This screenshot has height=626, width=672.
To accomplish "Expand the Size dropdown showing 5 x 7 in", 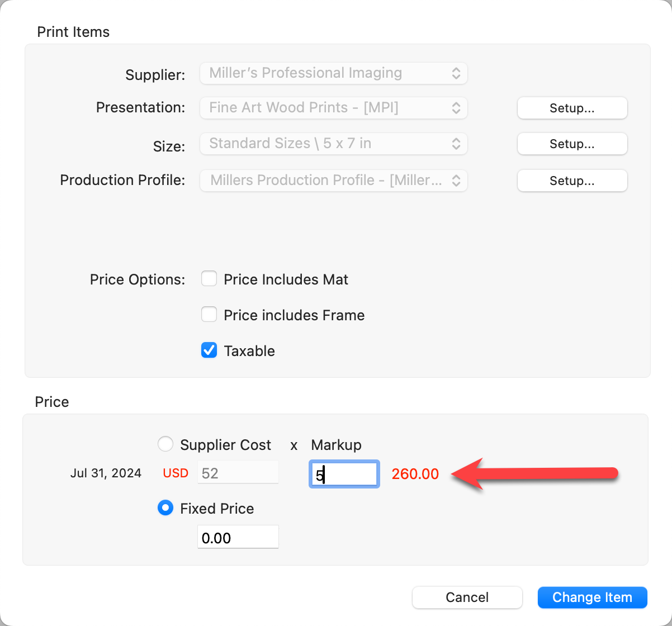I will click(x=333, y=144).
